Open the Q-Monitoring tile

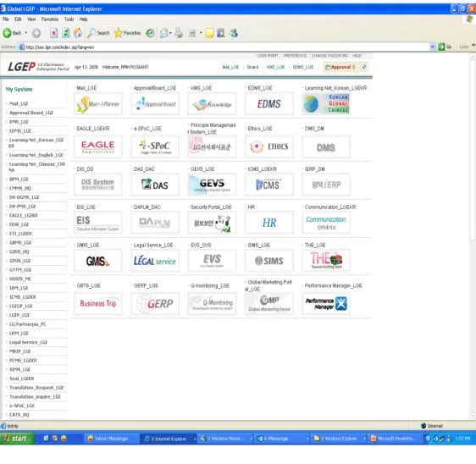click(x=212, y=303)
